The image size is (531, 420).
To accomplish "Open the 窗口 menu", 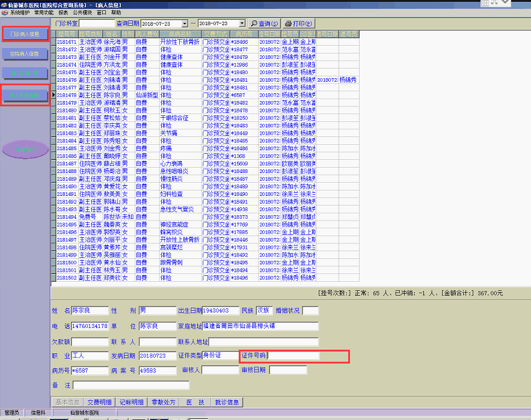I will [x=101, y=13].
